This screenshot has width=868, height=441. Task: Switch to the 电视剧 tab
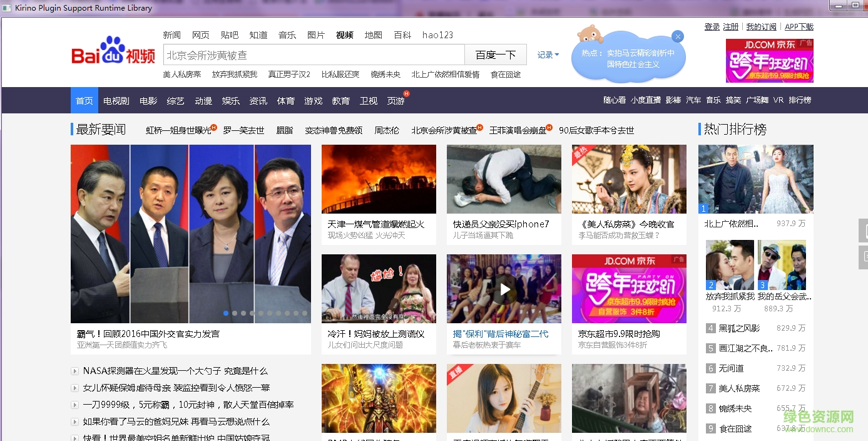coord(115,100)
